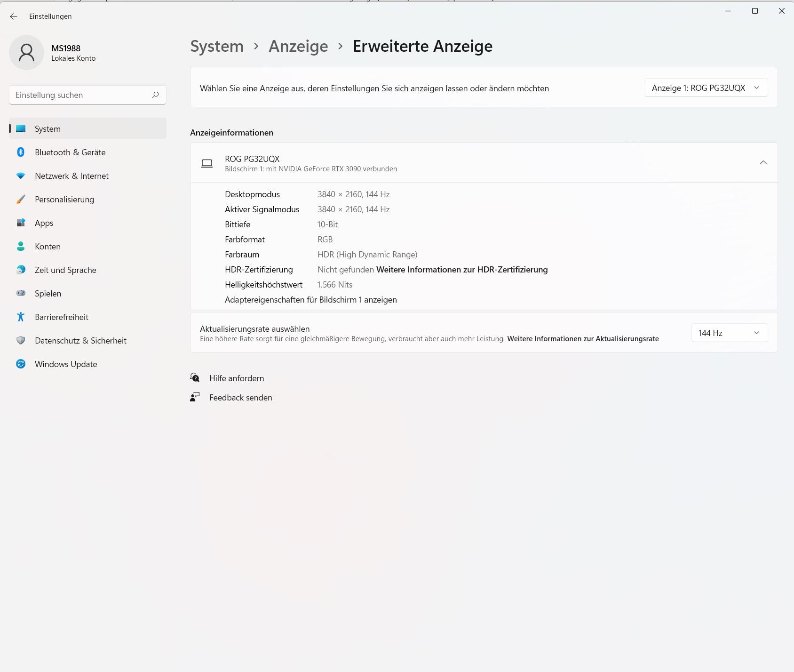Click the Aktiver Signalmodus label

tap(262, 209)
